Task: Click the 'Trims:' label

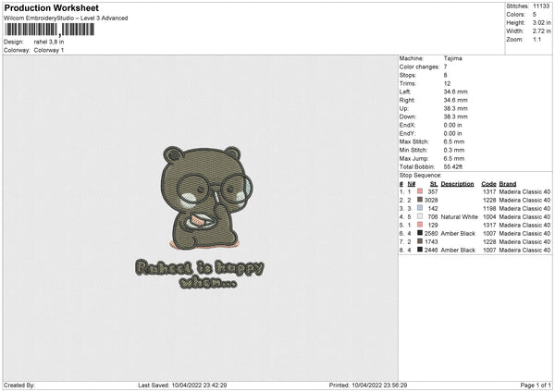Action: pos(407,83)
